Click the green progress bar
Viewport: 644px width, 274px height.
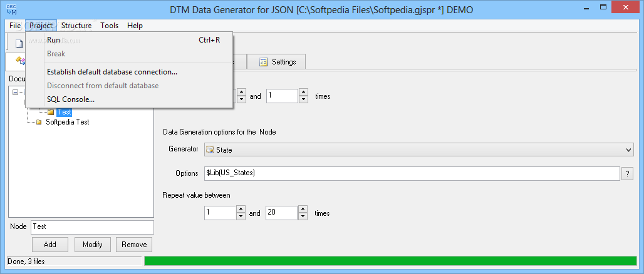pos(390,261)
